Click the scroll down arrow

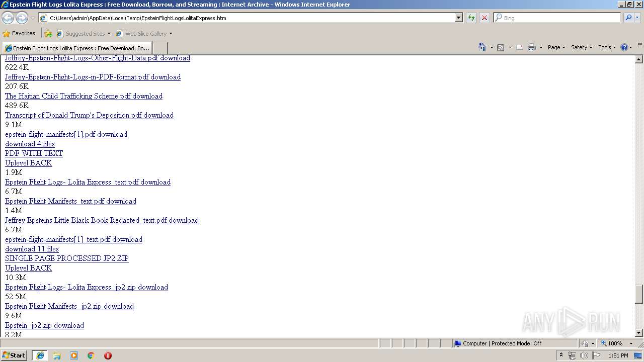click(639, 332)
